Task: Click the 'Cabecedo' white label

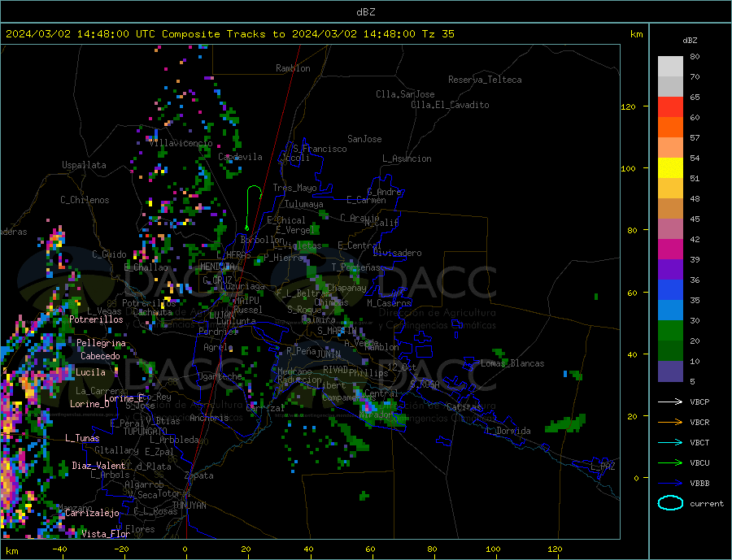Action: 100,356
